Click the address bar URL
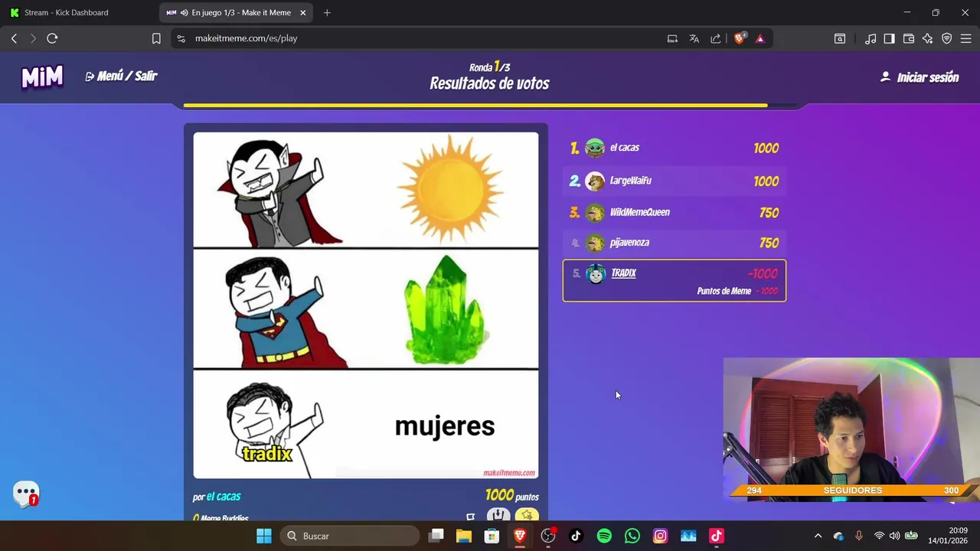 246,38
